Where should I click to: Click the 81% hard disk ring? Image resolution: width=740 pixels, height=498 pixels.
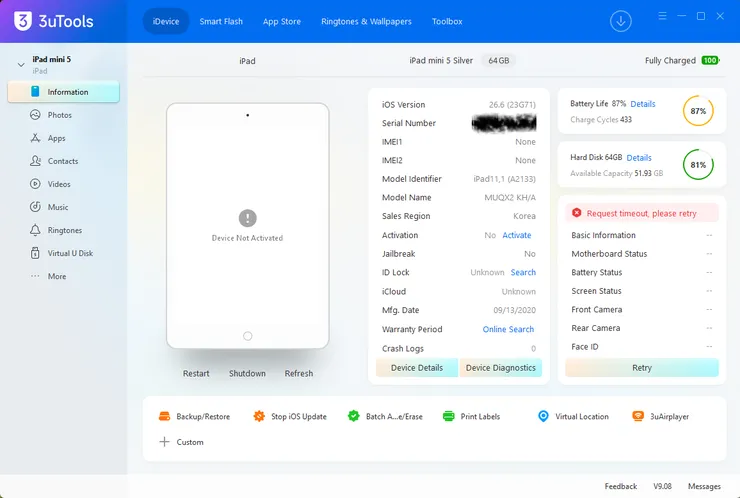point(698,165)
